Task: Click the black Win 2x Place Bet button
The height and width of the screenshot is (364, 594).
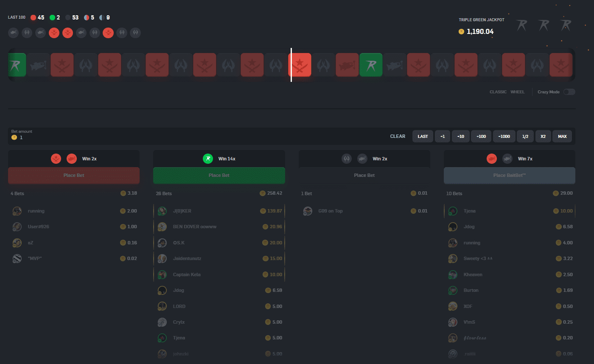Action: click(364, 175)
